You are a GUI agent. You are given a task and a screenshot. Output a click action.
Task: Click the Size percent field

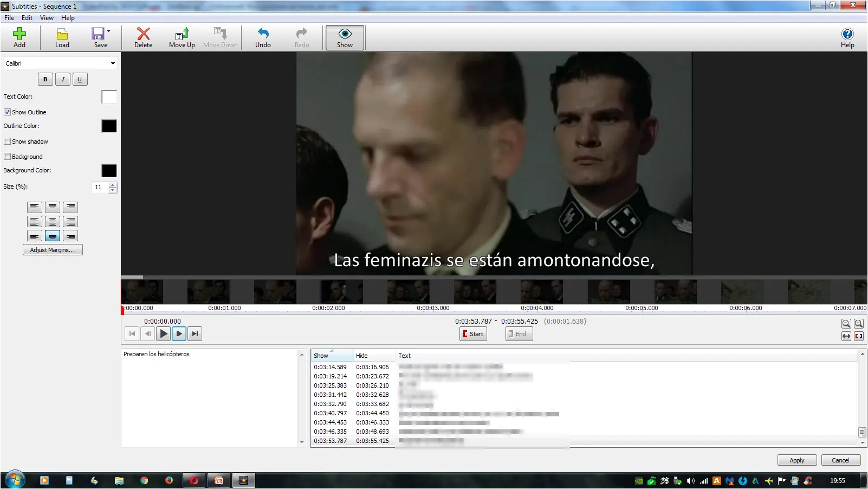(100, 187)
